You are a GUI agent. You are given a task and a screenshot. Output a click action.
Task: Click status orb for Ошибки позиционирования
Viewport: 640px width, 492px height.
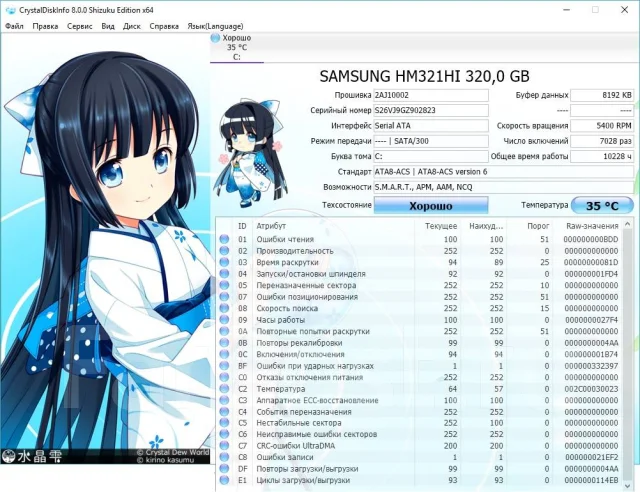224,297
